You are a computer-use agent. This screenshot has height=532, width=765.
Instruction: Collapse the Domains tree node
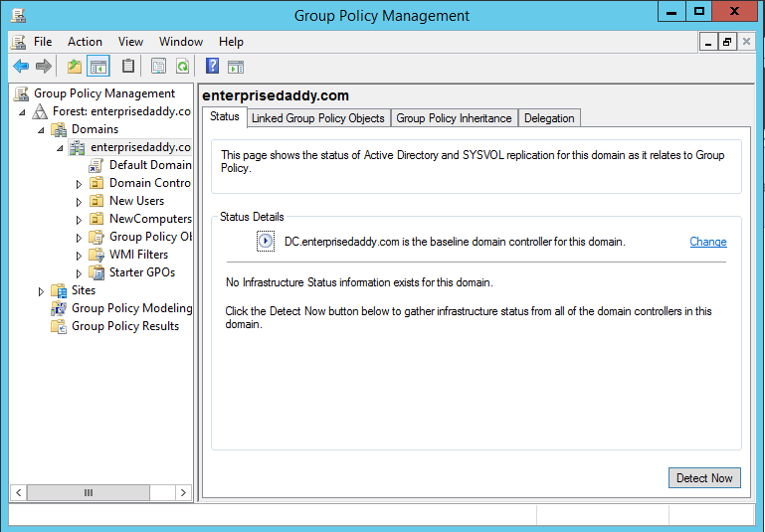42,130
